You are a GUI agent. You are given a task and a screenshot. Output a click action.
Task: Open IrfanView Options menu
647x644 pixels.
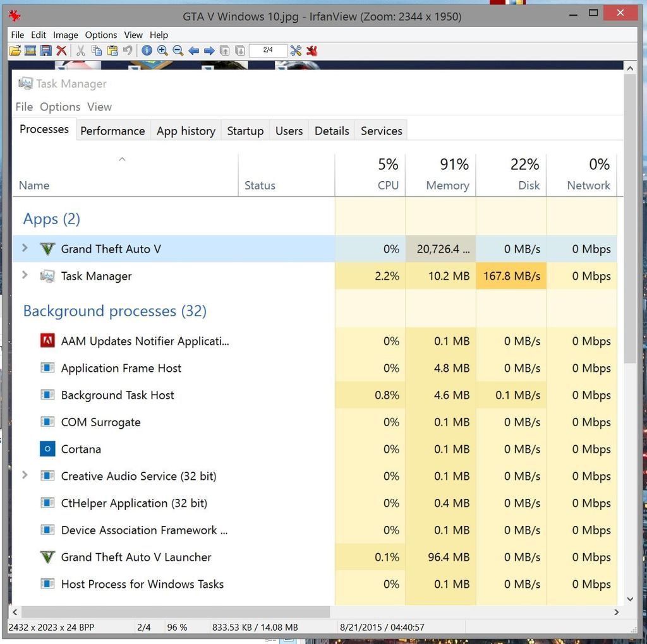click(101, 35)
